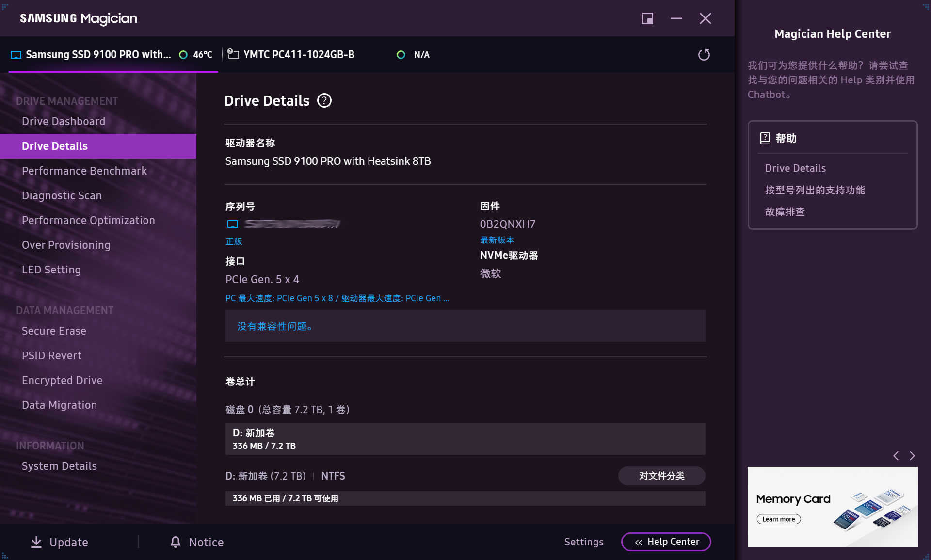Image resolution: width=931 pixels, height=560 pixels.
Task: Click the temperature status indicator showing 46°C
Action: click(184, 54)
